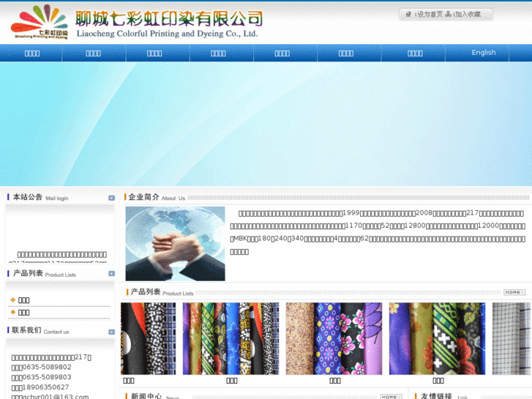532x399 pixels.
Task: Open the white grid pattern fabric thumbnail
Action: coord(512,338)
